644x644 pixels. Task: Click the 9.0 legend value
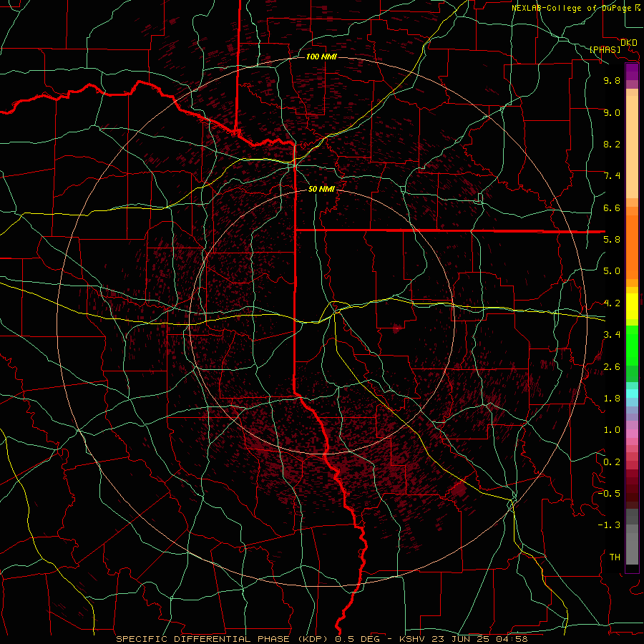pyautogui.click(x=612, y=112)
